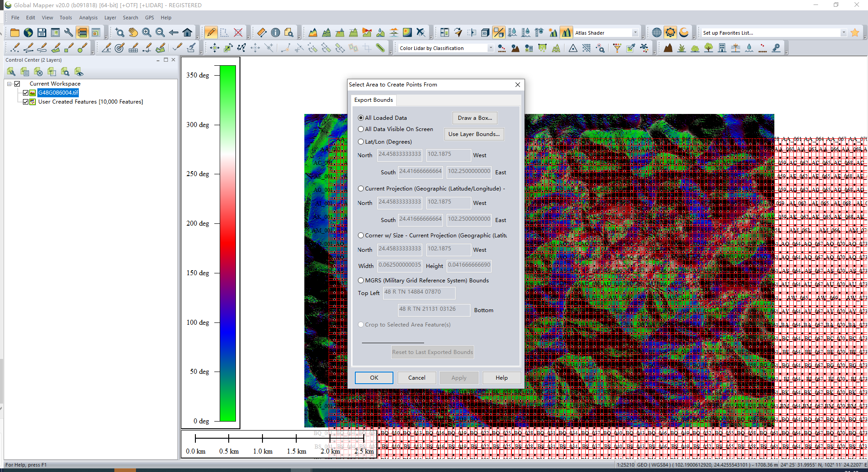Viewport: 868px width, 472px height.
Task: Select the hand pan tool
Action: (x=133, y=32)
